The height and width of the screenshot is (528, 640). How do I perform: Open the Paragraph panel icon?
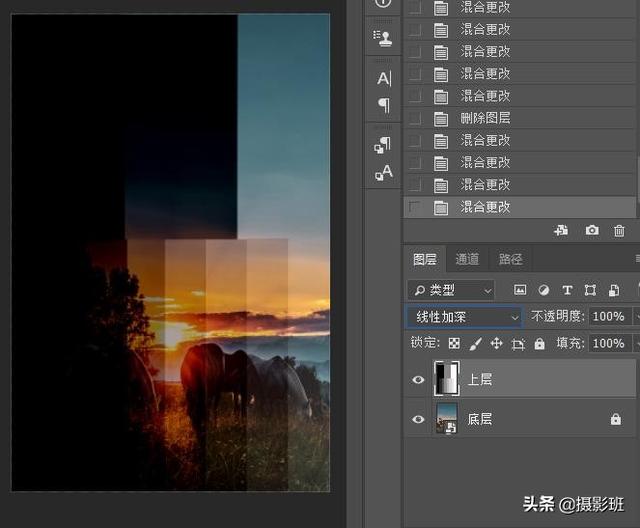pos(384,105)
